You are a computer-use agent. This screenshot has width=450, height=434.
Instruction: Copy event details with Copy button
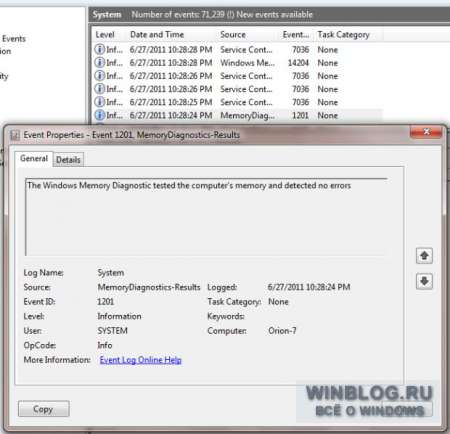click(44, 409)
